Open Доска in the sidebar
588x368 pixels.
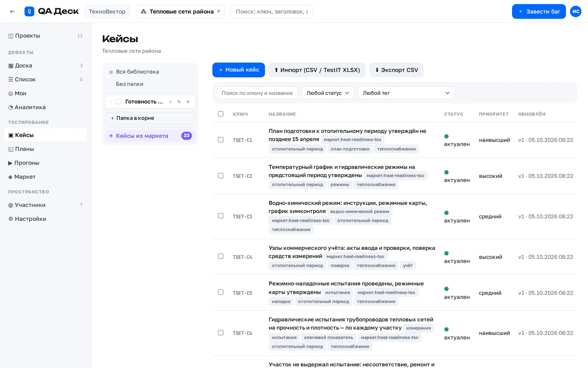click(x=45, y=65)
